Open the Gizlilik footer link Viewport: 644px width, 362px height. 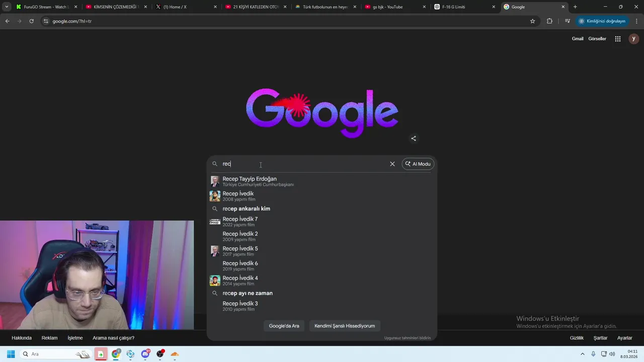tap(577, 338)
